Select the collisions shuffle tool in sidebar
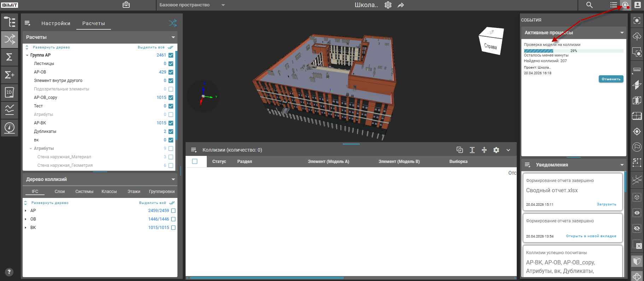The width and height of the screenshot is (644, 281). 10,39
